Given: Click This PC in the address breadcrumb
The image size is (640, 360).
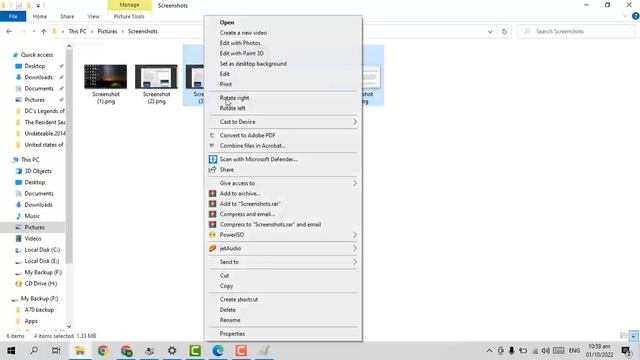Looking at the screenshot, I should tap(78, 31).
